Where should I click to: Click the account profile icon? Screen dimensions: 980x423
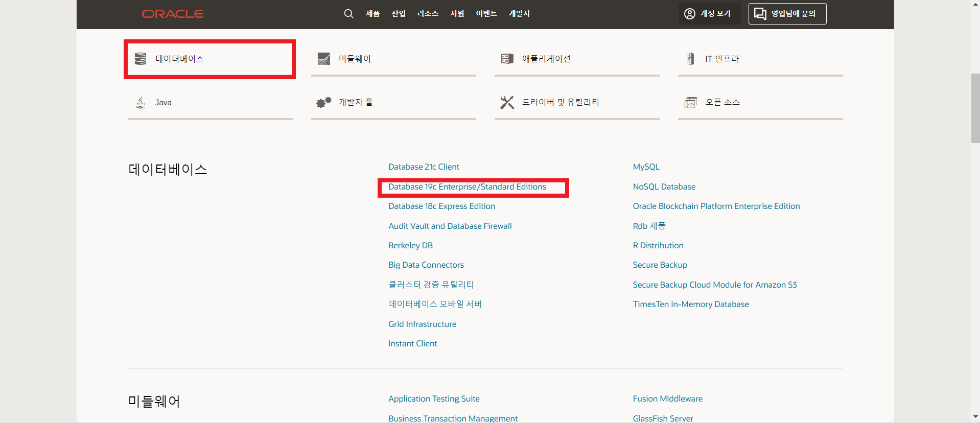point(690,14)
